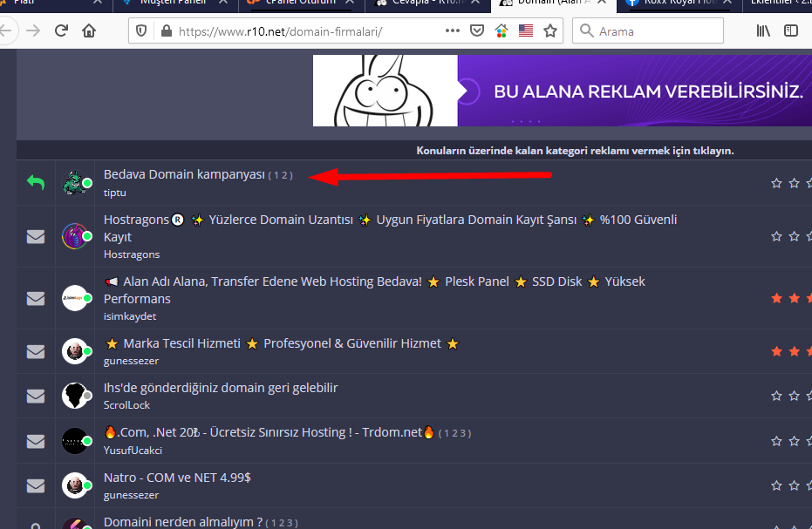The width and height of the screenshot is (812, 529).
Task: Click envelope icon in Natro row
Action: tap(36, 486)
